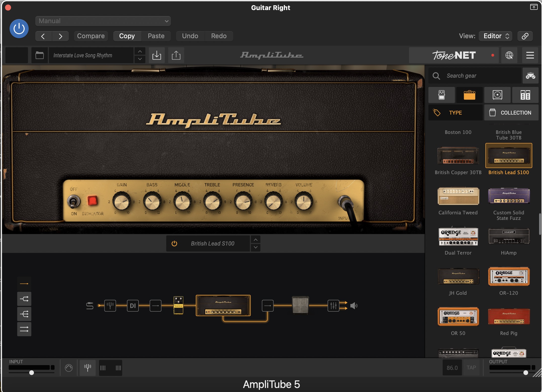Image resolution: width=542 pixels, height=392 pixels.
Task: Click the export preset share icon
Action: (x=176, y=55)
